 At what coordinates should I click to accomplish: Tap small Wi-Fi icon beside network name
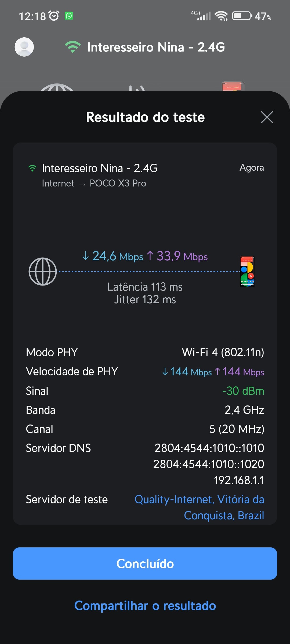coord(32,168)
